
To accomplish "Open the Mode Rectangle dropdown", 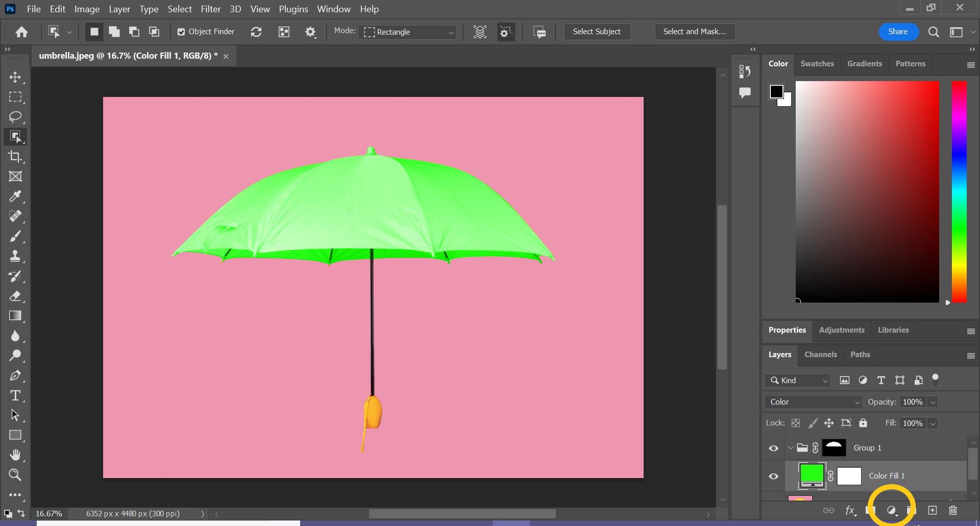I will pyautogui.click(x=407, y=32).
